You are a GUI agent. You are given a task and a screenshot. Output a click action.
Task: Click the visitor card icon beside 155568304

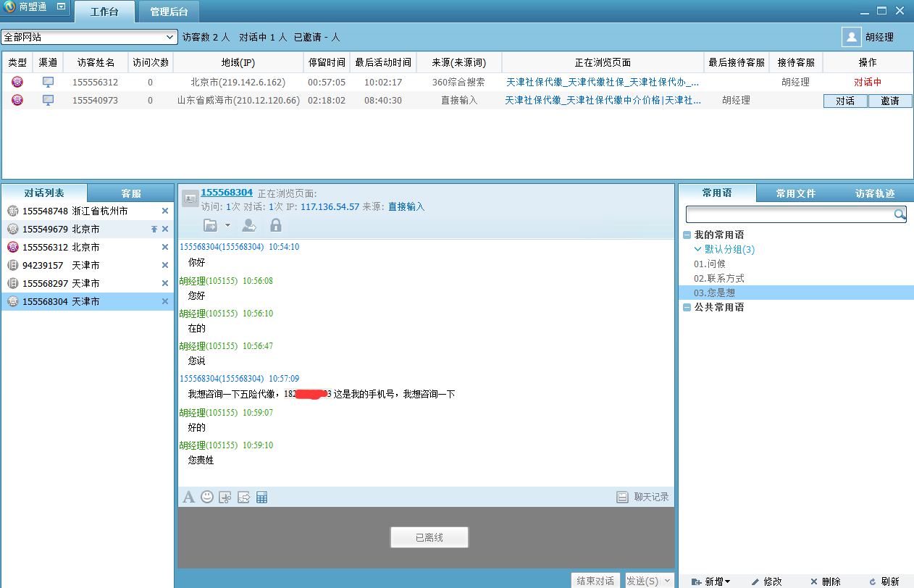(x=190, y=198)
